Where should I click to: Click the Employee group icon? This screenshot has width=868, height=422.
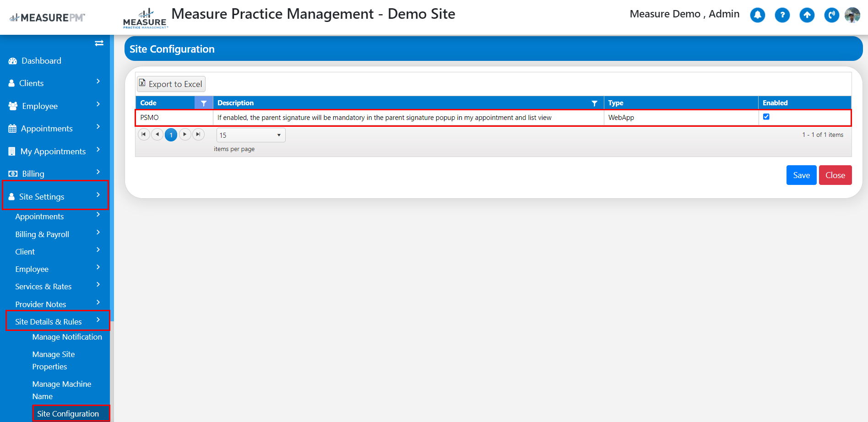(13, 106)
